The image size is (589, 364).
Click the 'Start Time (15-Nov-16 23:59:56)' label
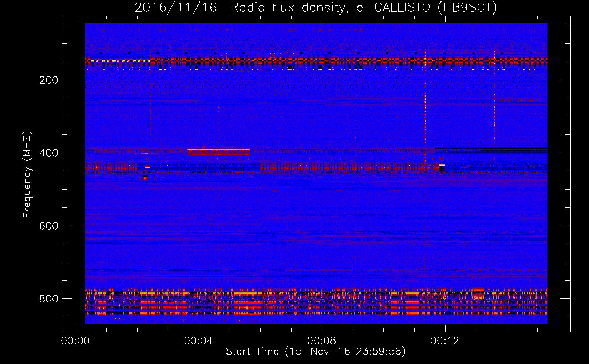click(x=316, y=352)
